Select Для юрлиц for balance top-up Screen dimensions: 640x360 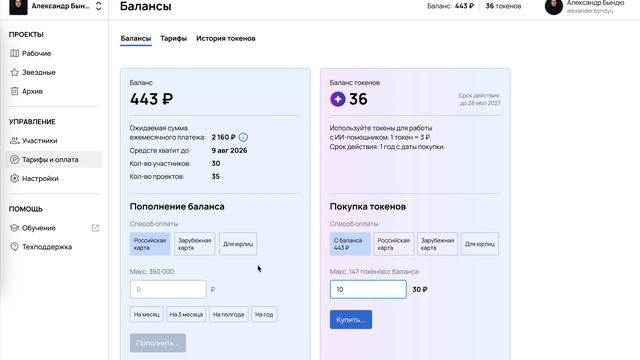pyautogui.click(x=238, y=244)
